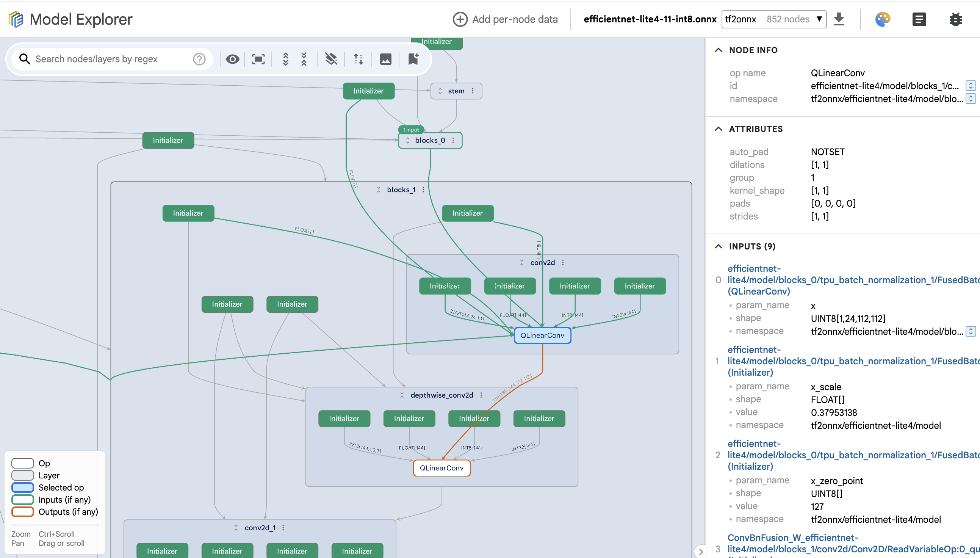This screenshot has height=558, width=980.
Task: Collapse the INPUTS (9) section
Action: tap(719, 246)
